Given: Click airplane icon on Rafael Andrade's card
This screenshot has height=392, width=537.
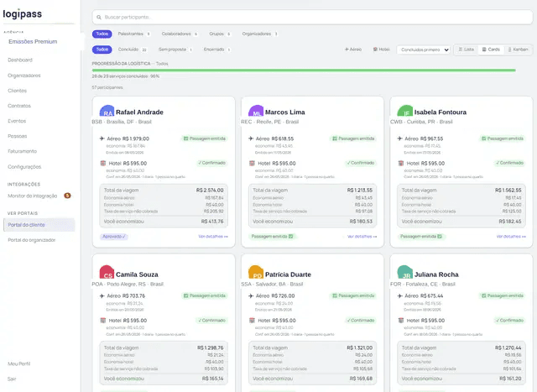Looking at the screenshot, I should click(x=102, y=139).
